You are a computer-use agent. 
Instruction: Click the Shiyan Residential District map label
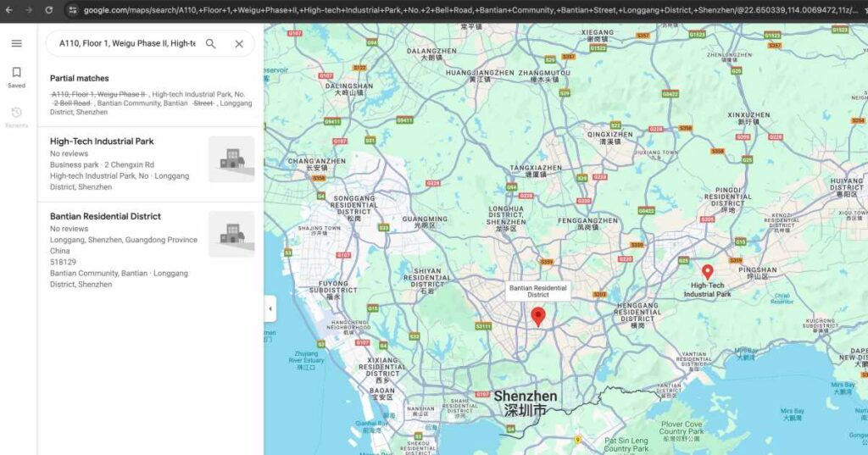click(427, 281)
